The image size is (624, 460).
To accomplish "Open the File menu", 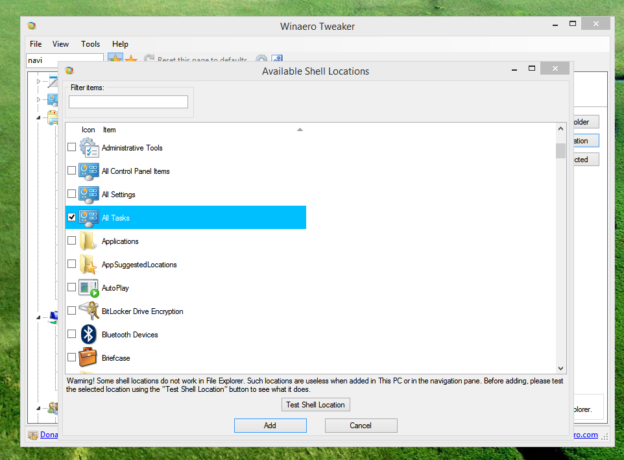I will 35,44.
